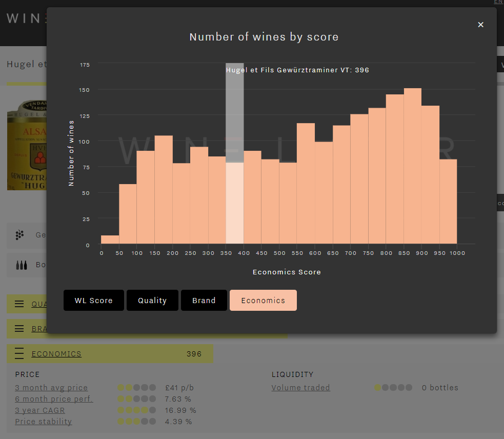This screenshot has height=439, width=504.
Task: Open the Volume traded link
Action: coord(300,388)
